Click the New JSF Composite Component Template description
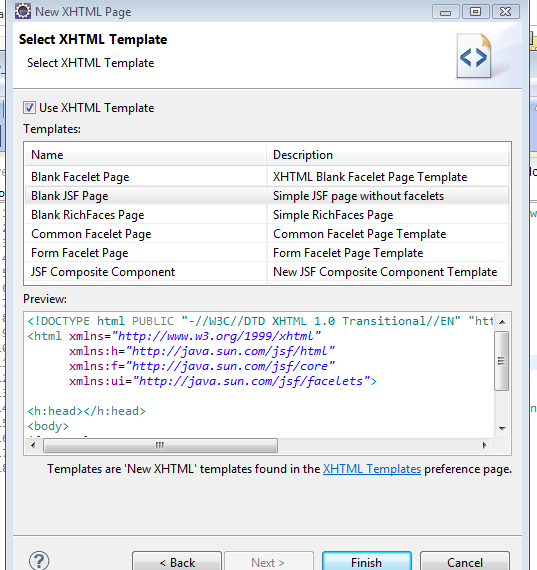This screenshot has height=570, width=537. click(x=385, y=272)
